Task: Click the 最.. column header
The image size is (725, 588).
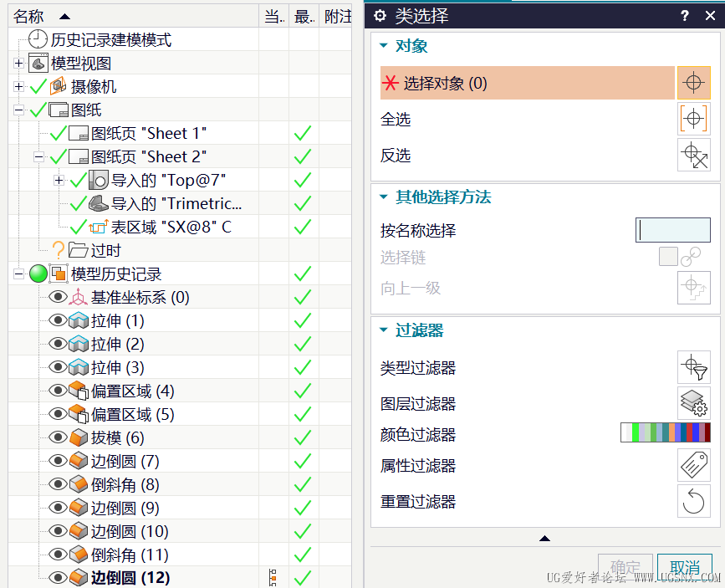Action: click(x=304, y=16)
